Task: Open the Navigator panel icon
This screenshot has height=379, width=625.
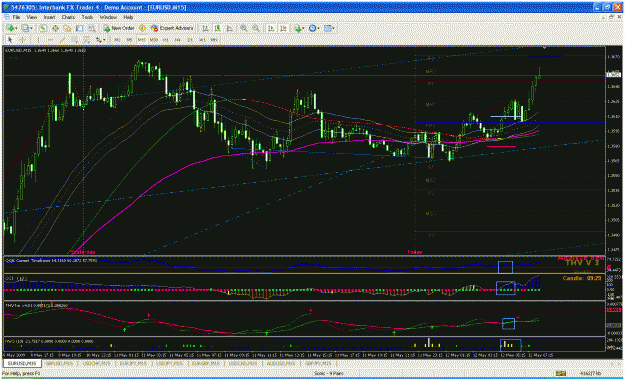Action: (67, 28)
